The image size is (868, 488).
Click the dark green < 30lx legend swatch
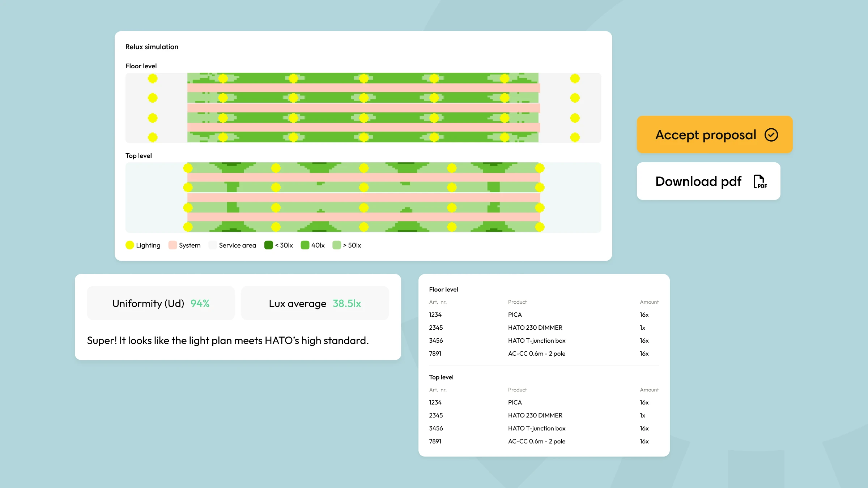pyautogui.click(x=268, y=245)
